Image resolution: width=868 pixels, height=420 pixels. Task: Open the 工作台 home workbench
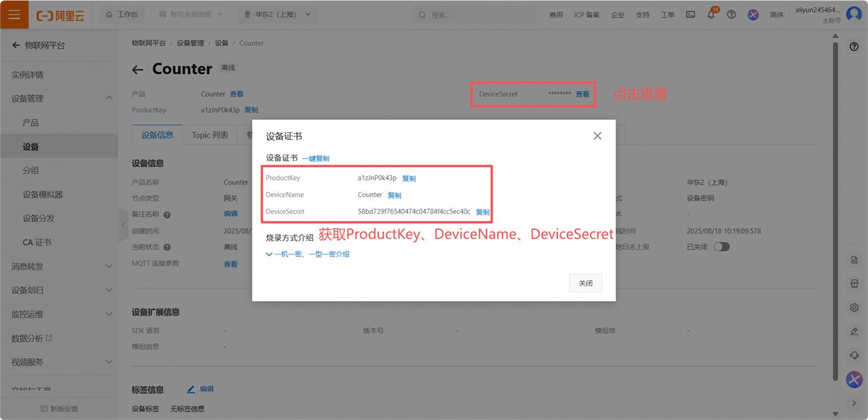[122, 14]
